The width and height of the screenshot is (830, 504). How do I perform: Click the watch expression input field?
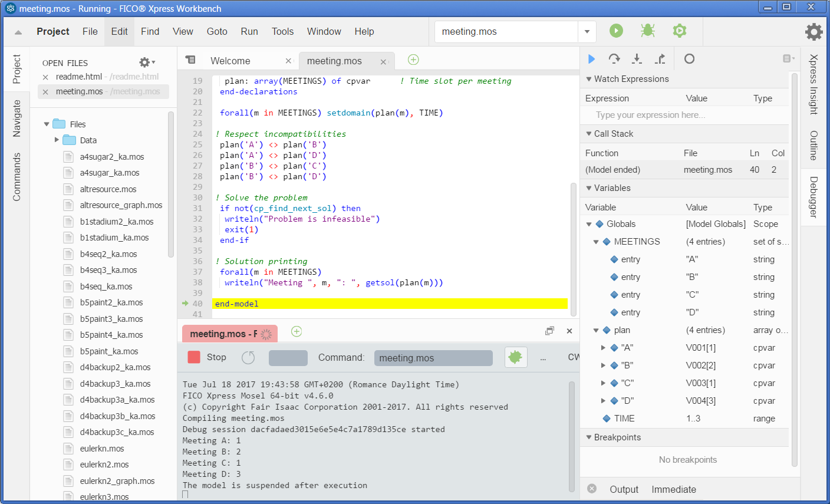(x=684, y=115)
